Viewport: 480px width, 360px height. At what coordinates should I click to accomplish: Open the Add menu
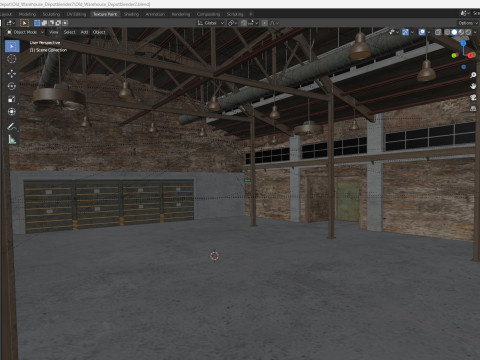(x=84, y=32)
